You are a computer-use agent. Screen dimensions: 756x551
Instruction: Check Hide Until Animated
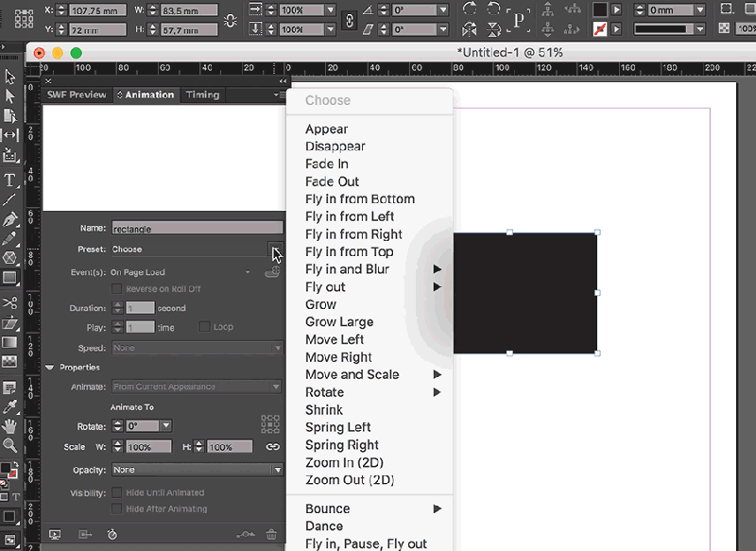(116, 492)
